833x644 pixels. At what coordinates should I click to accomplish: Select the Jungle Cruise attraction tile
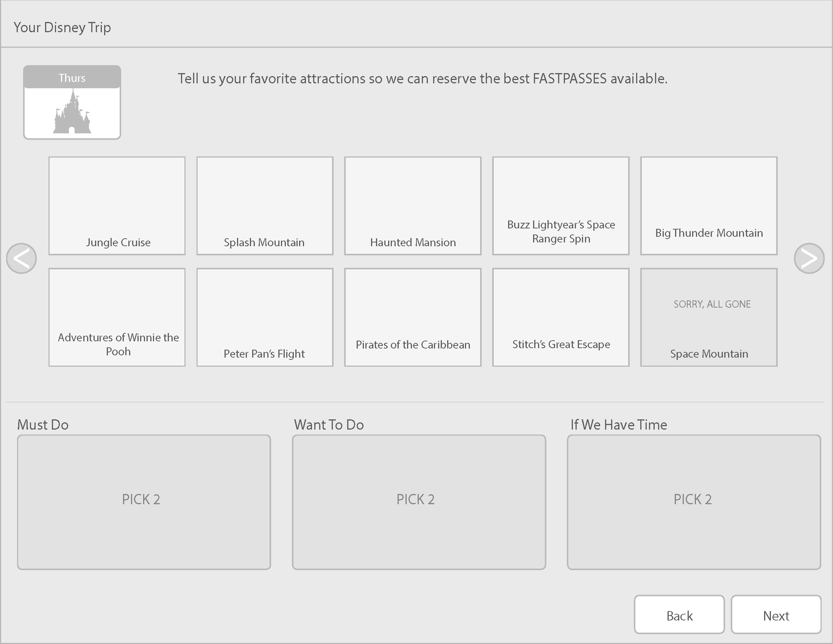click(117, 206)
